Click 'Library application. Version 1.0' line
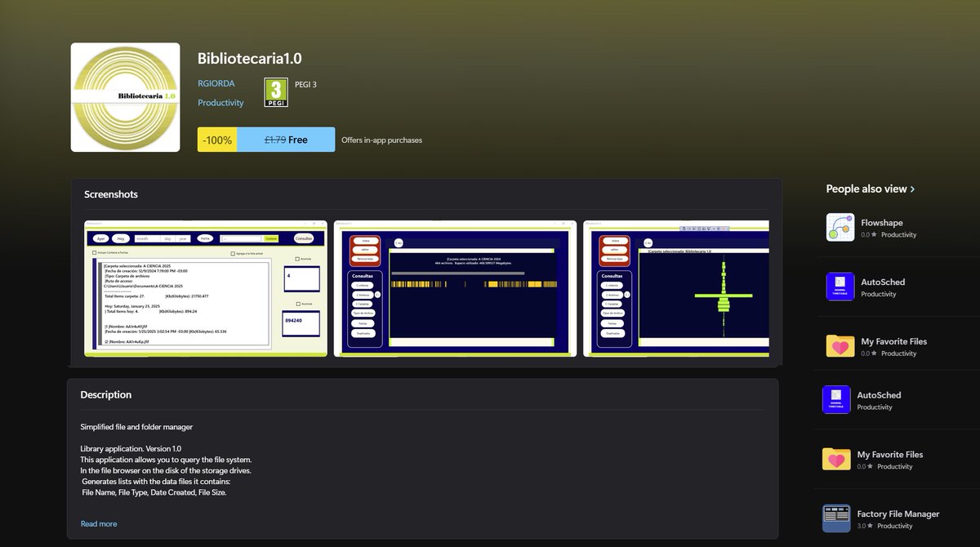Screen dimensions: 980x547 (x=131, y=448)
